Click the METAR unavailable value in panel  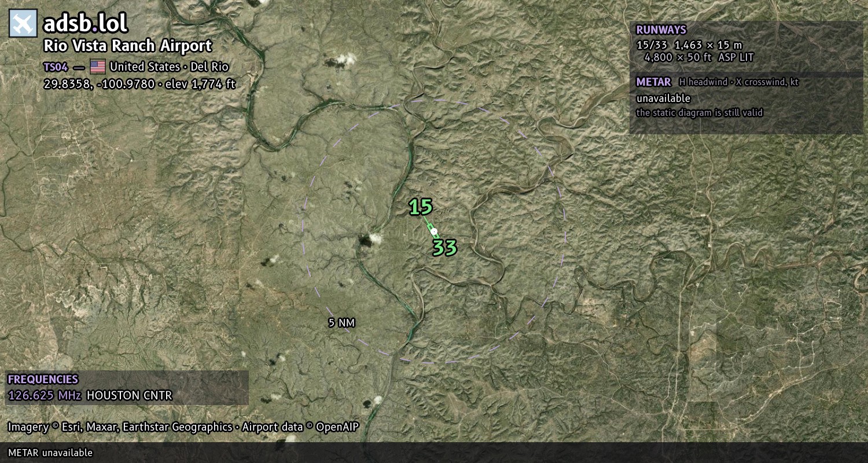click(x=664, y=98)
